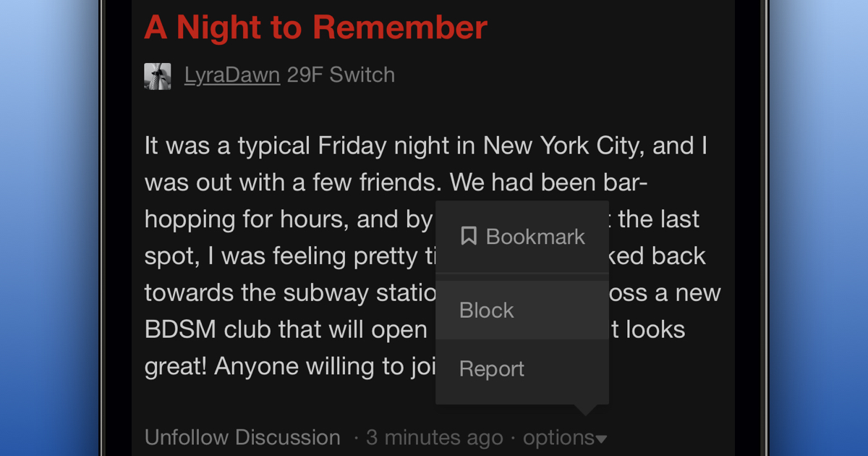Block user LyraDawn from the popup menu

[486, 310]
